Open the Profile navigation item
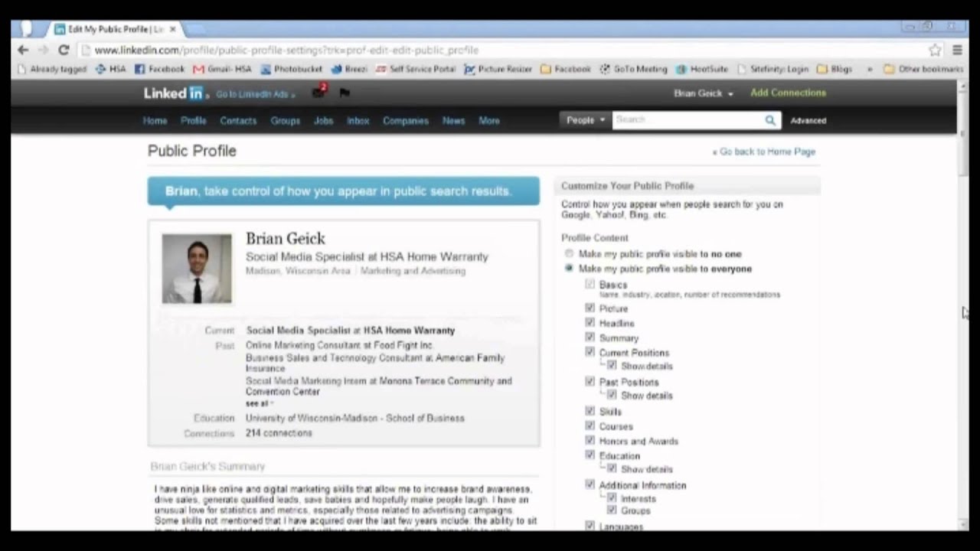 click(x=194, y=121)
